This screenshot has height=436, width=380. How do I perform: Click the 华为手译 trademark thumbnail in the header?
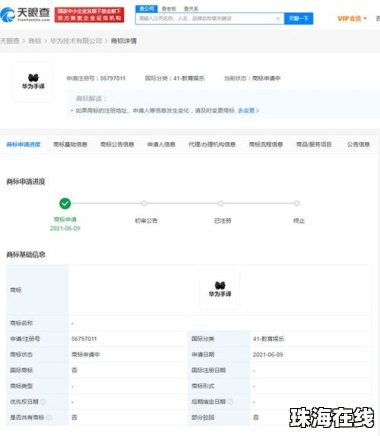(33, 82)
